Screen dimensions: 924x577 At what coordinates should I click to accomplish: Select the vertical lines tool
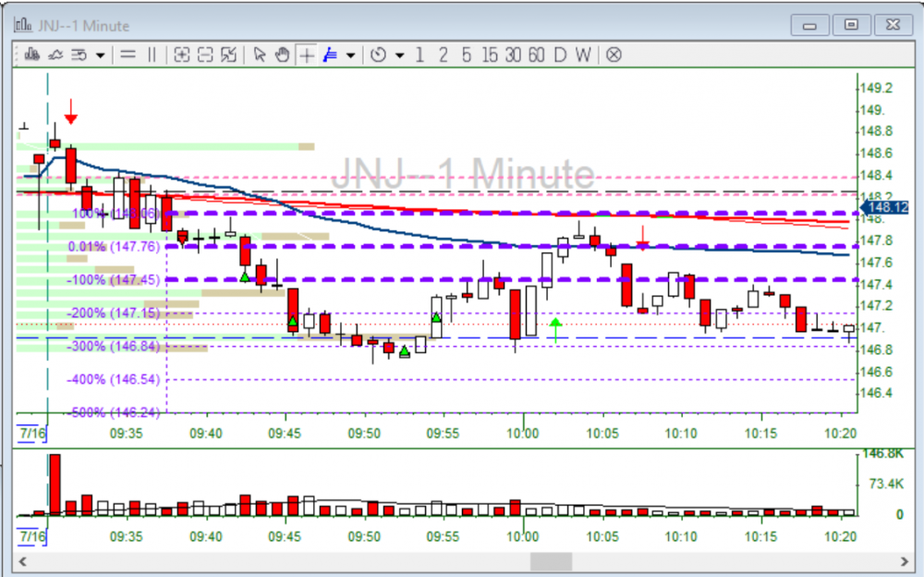pyautogui.click(x=152, y=55)
